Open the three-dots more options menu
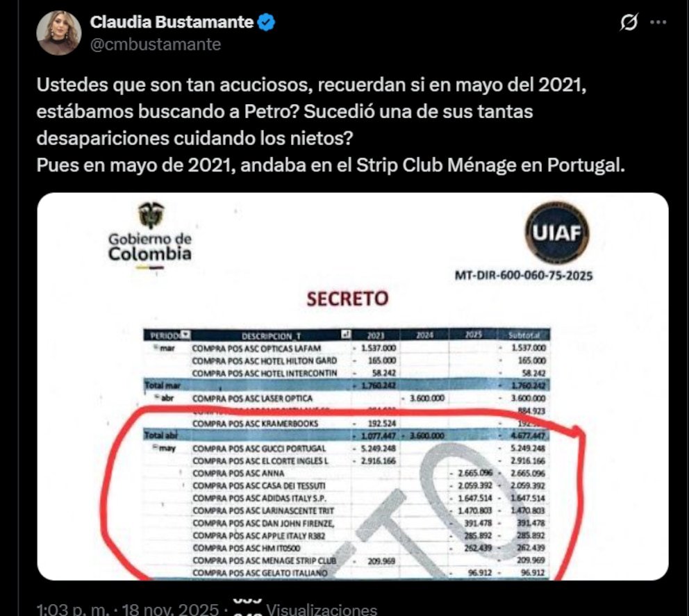This screenshot has width=689, height=616. [x=658, y=22]
